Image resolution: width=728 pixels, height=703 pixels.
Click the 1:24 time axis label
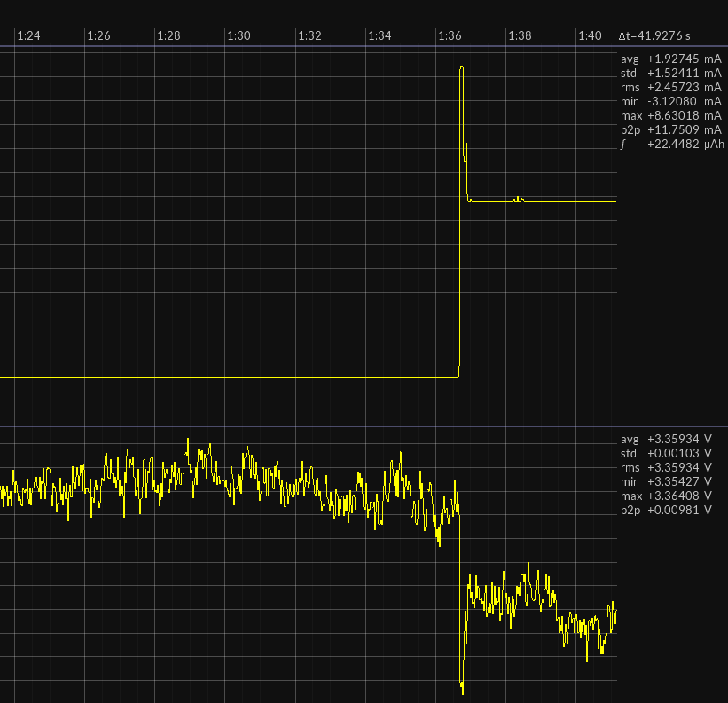coord(28,35)
